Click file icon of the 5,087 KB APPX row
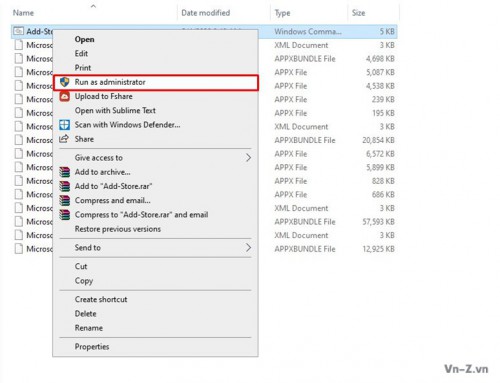 19,72
